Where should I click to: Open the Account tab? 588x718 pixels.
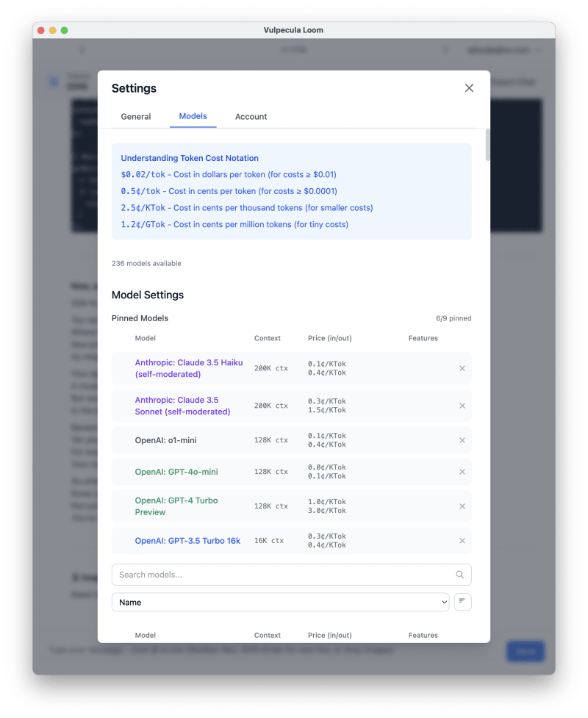251,117
